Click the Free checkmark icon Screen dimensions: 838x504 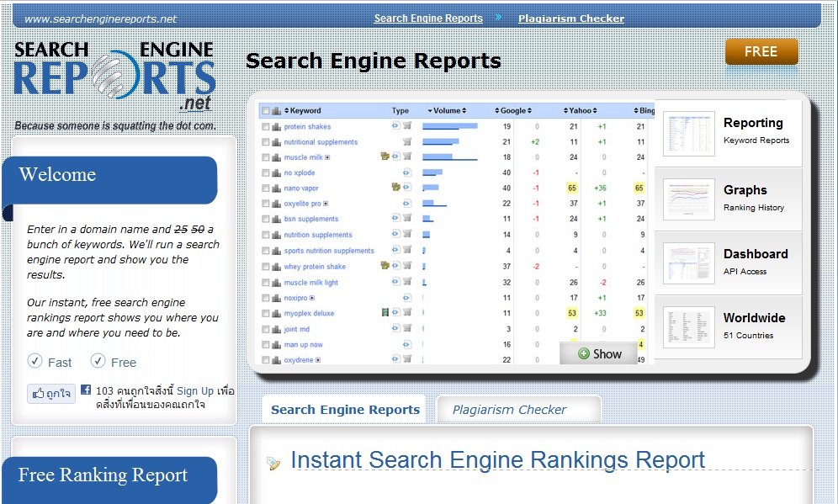coord(98,361)
